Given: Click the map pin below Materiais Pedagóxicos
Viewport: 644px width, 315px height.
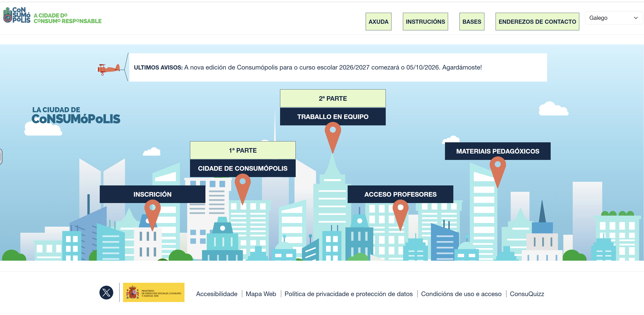Looking at the screenshot, I should coord(498,172).
